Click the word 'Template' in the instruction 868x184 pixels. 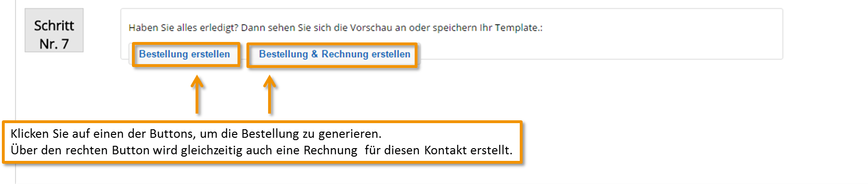516,28
